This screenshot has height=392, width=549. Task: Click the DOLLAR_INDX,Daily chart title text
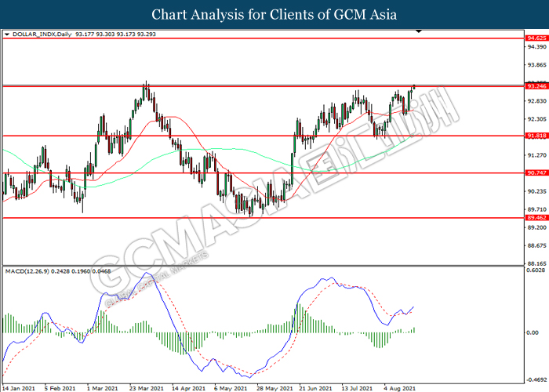pyautogui.click(x=42, y=34)
